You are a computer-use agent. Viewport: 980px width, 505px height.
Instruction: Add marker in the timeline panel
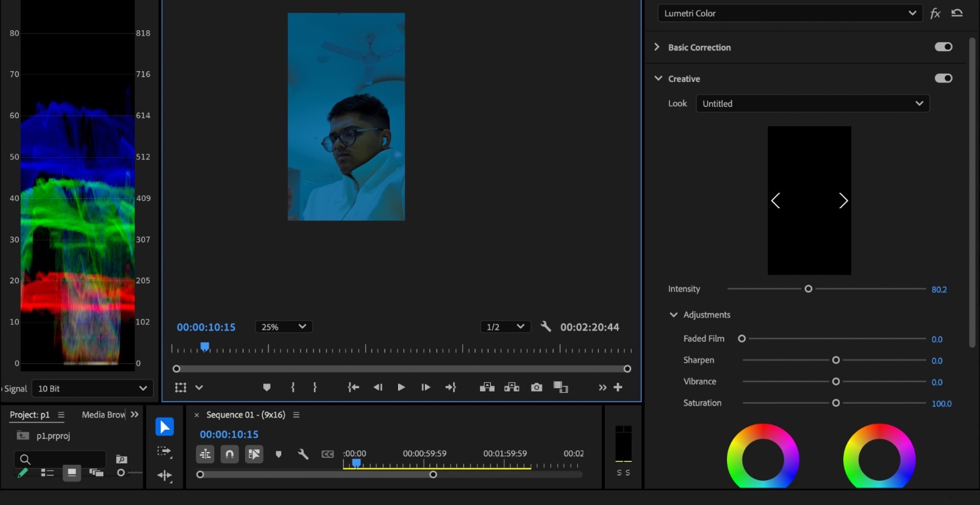click(279, 455)
